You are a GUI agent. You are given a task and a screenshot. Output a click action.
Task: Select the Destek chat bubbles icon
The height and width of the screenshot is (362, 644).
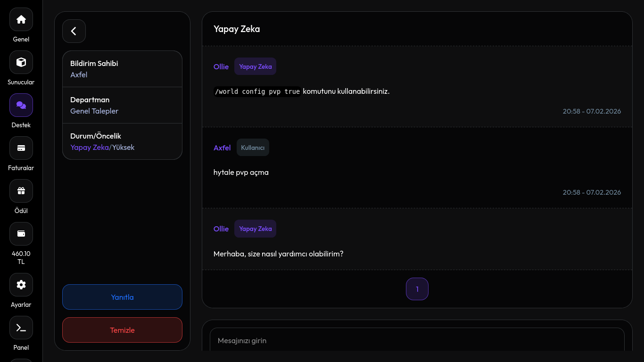point(21,105)
